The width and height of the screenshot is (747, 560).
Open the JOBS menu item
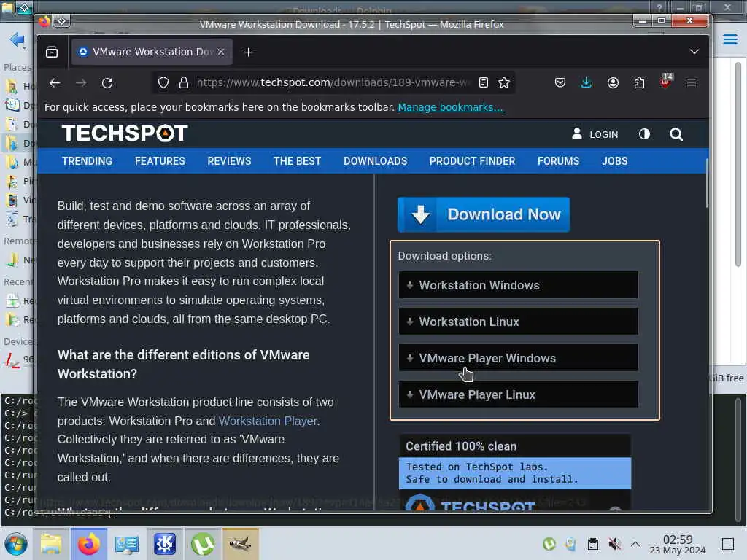tap(614, 161)
